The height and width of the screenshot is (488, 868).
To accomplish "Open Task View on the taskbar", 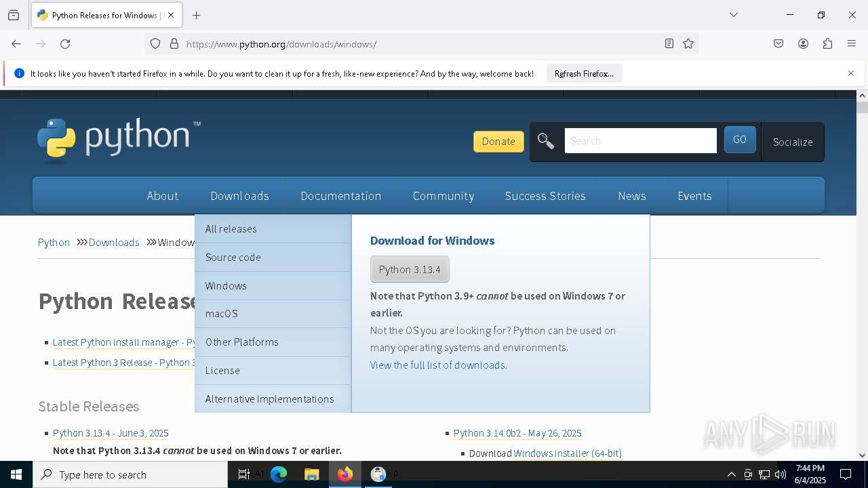I will (244, 474).
